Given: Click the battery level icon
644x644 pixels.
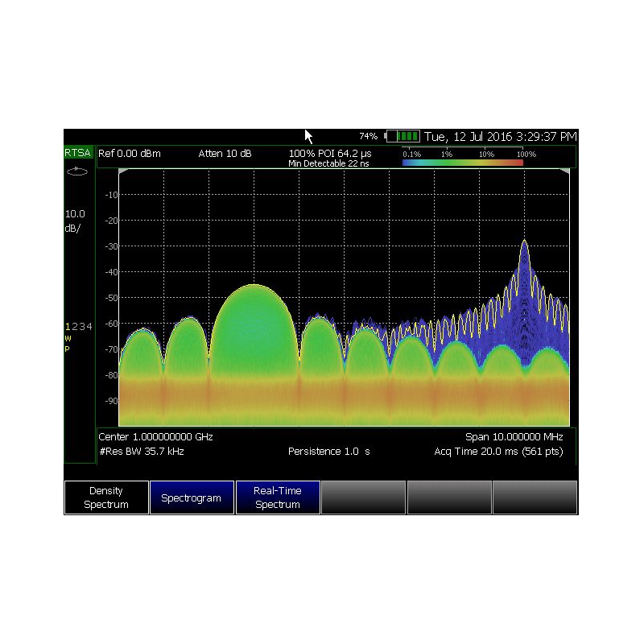Looking at the screenshot, I should (x=402, y=136).
